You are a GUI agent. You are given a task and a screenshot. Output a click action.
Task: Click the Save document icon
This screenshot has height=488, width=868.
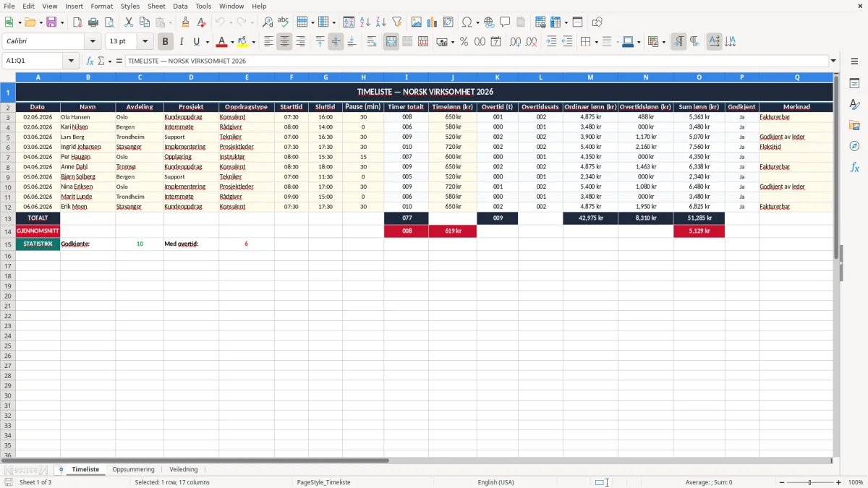[51, 22]
